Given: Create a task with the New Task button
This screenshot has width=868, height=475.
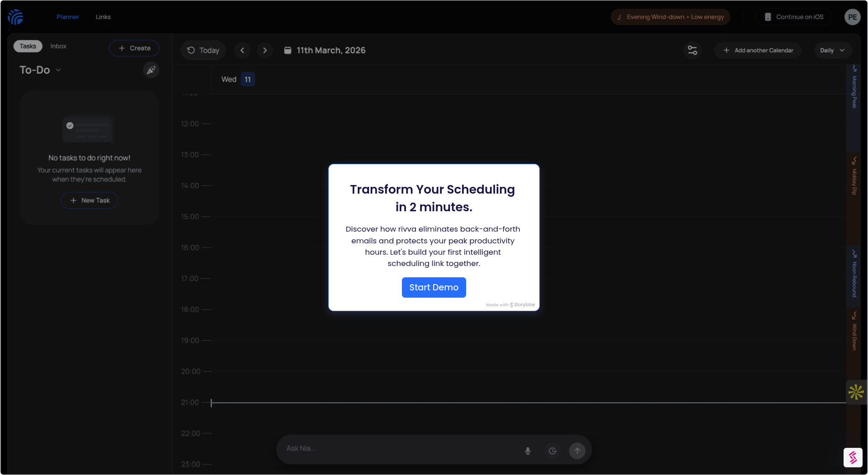Looking at the screenshot, I should [89, 200].
